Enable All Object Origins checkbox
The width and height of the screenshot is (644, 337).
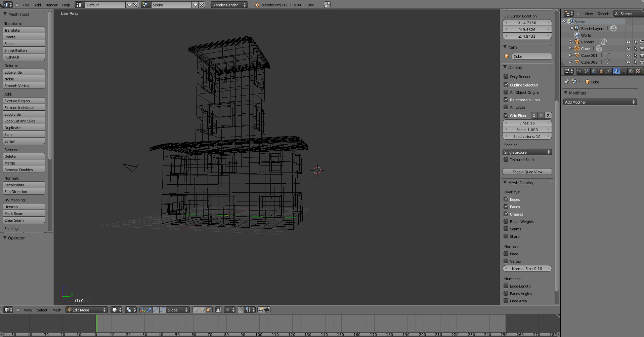(506, 92)
